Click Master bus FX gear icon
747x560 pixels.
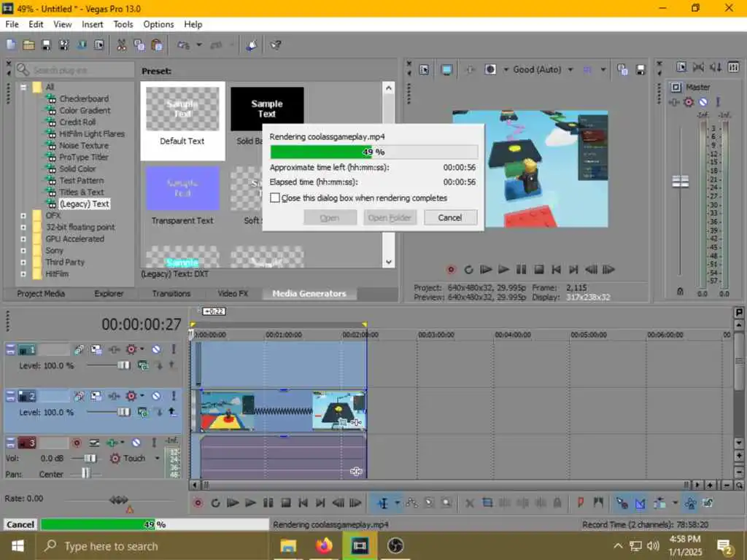coord(689,102)
